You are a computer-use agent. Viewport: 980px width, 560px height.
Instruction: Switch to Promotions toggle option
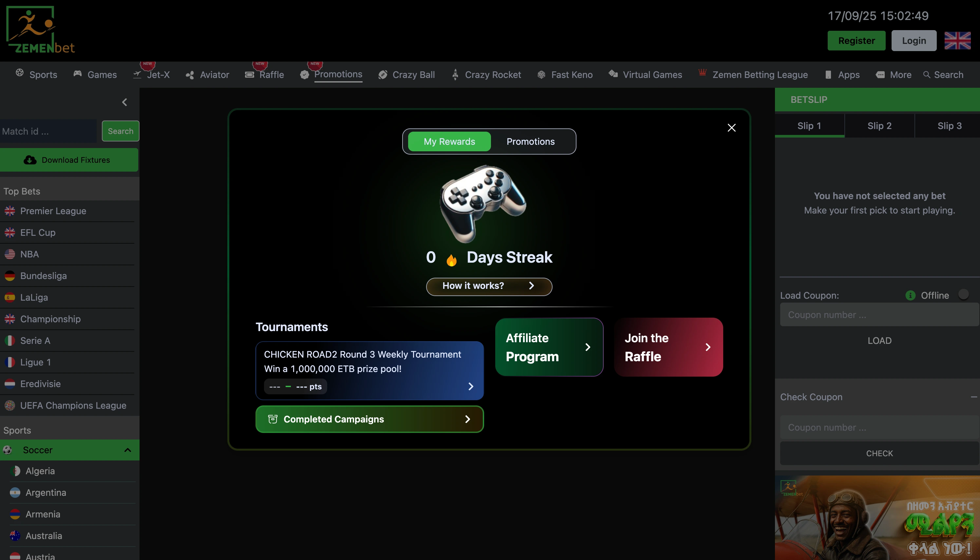530,141
